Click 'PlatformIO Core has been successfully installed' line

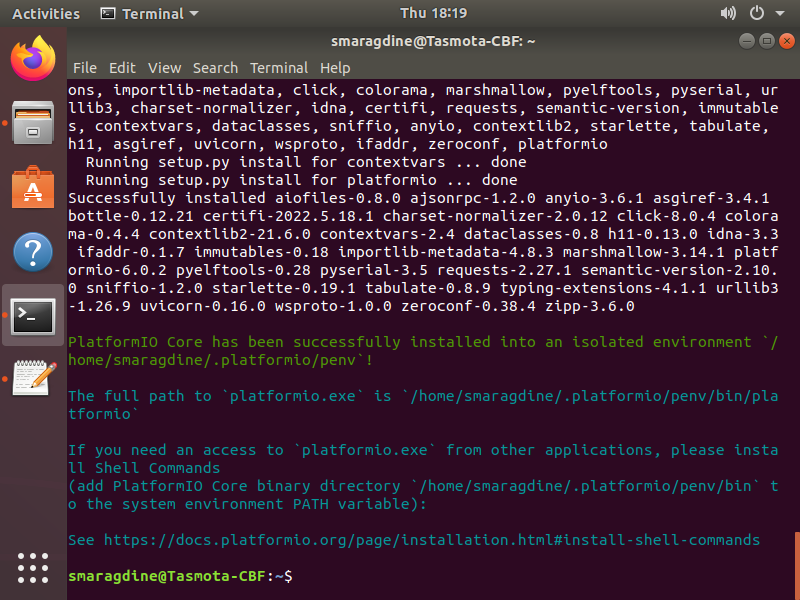tap(423, 342)
